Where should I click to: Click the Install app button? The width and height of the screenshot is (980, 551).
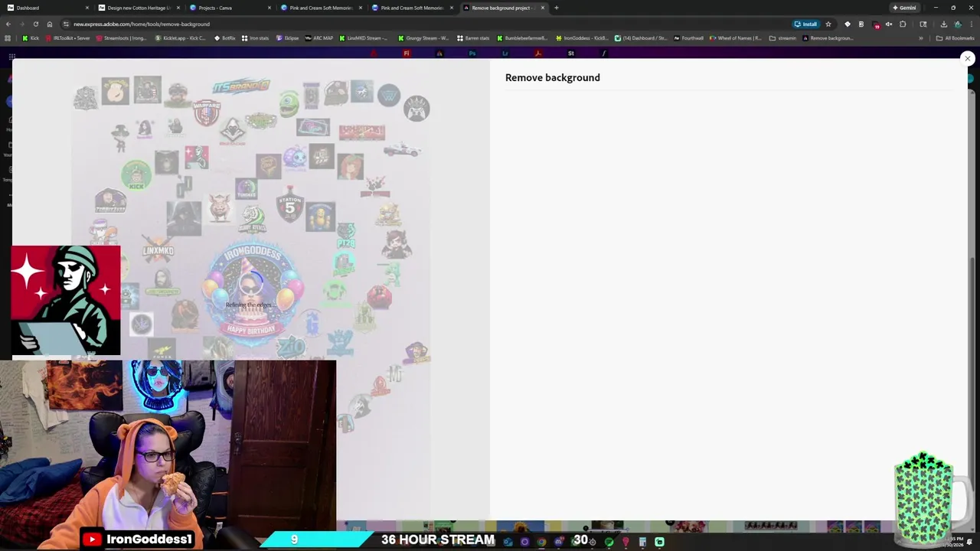[805, 24]
